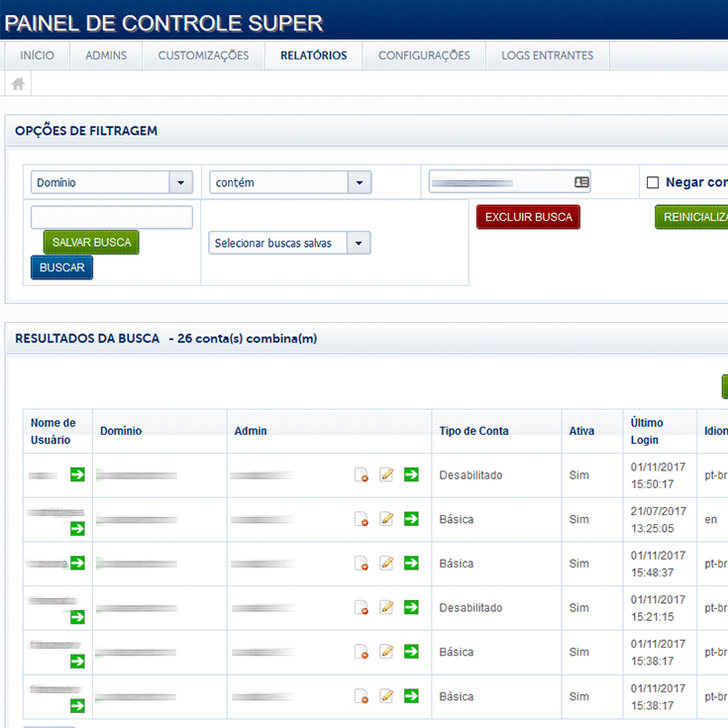Click the search name input above Salvar Busca
728x728 pixels.
pos(112,217)
